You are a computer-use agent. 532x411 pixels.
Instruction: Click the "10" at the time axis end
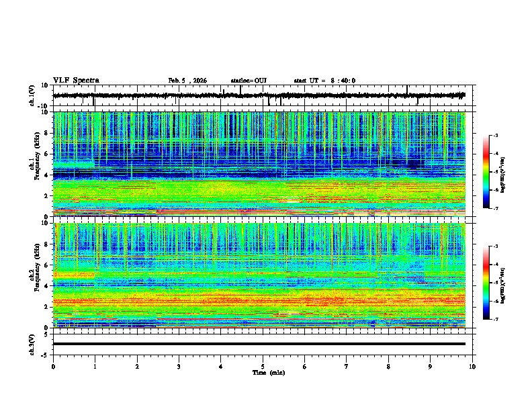click(x=472, y=367)
